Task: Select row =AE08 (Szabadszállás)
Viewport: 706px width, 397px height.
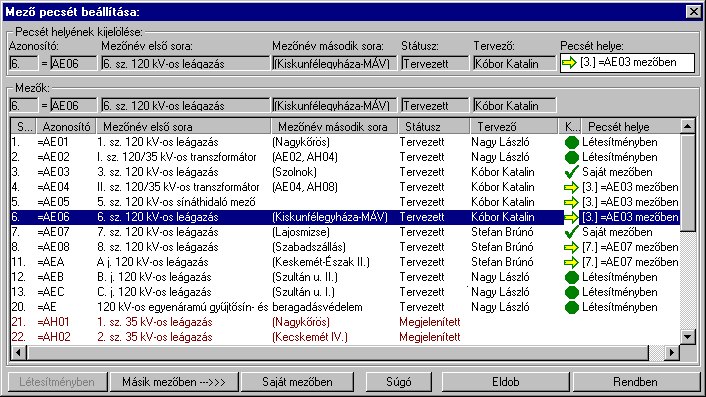Action: point(345,247)
